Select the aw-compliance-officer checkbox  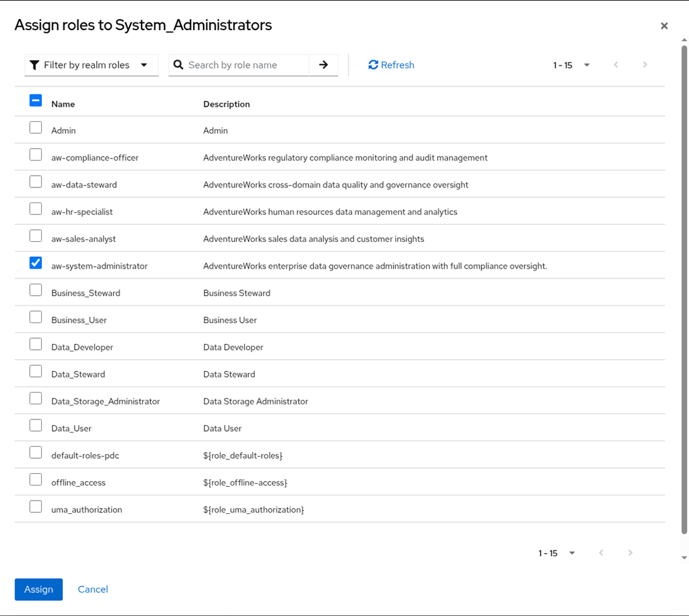pyautogui.click(x=36, y=155)
